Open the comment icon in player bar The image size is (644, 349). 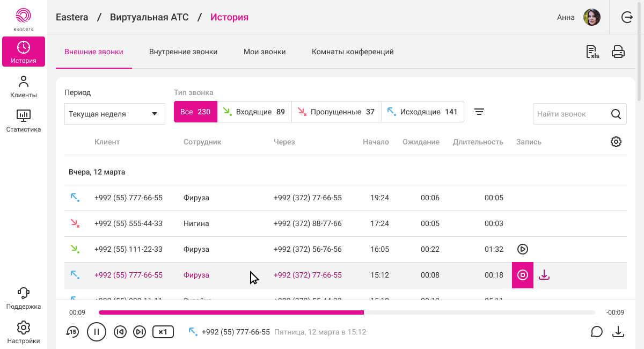597,332
